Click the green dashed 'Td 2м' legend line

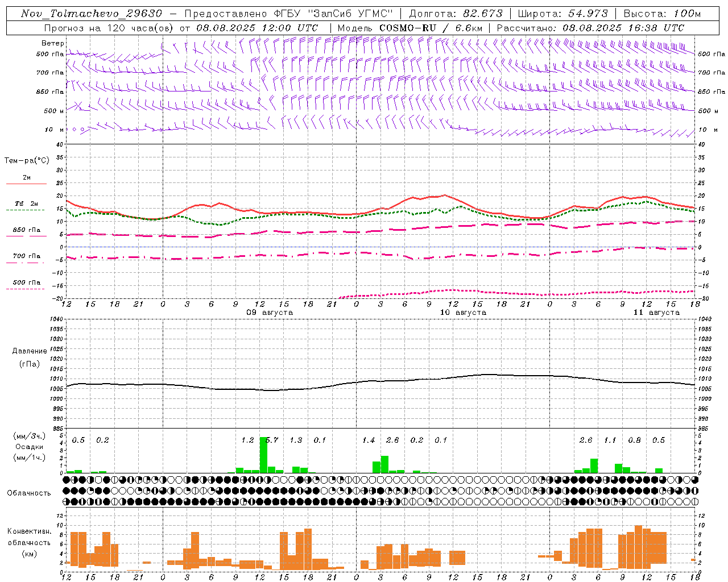[x=25, y=210]
